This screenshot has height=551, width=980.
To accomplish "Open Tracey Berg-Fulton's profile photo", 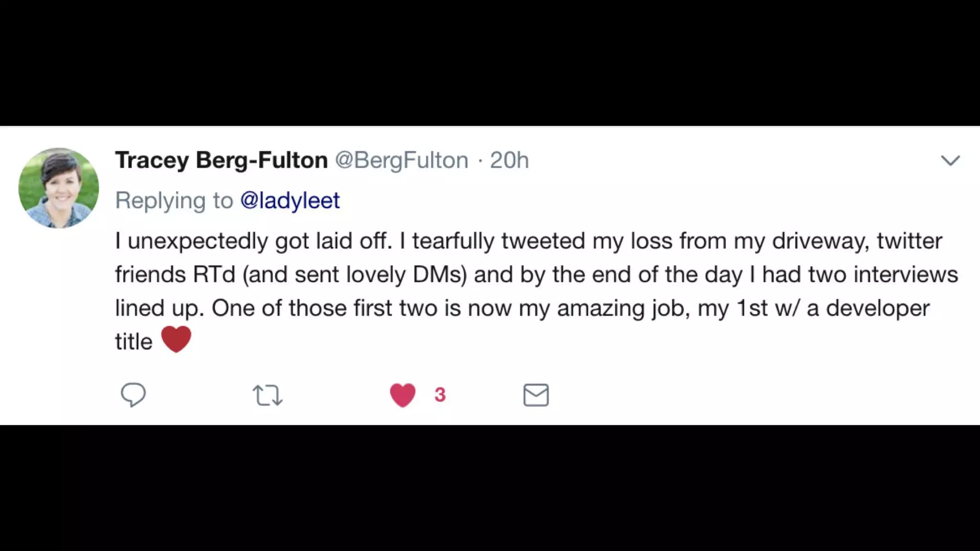I will tap(59, 188).
